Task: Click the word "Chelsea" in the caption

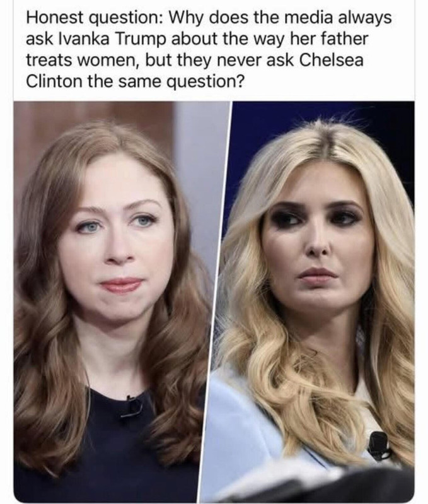Action: point(332,60)
